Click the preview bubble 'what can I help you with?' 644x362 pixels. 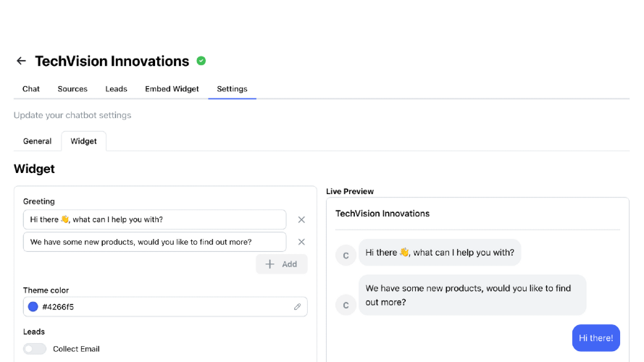pos(440,253)
